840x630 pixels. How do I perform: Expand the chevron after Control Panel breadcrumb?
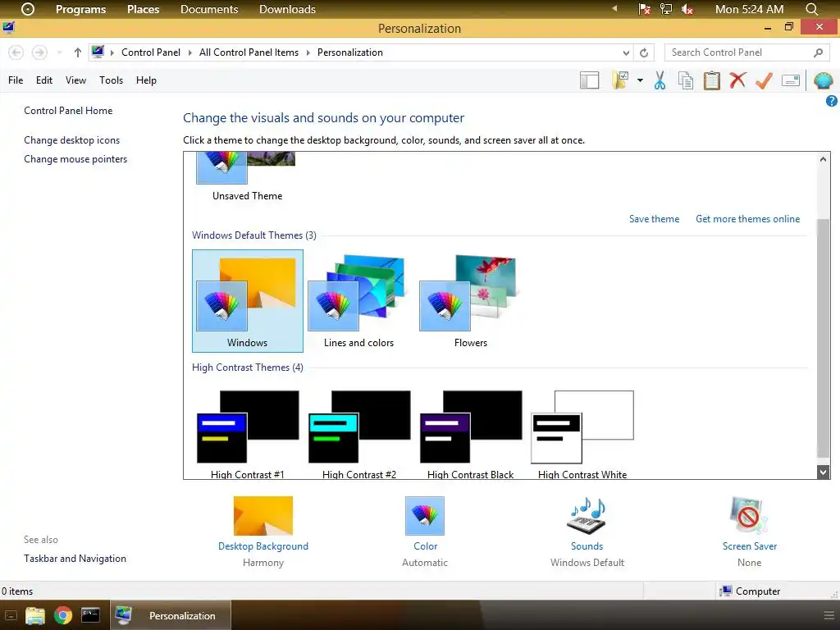pos(189,52)
